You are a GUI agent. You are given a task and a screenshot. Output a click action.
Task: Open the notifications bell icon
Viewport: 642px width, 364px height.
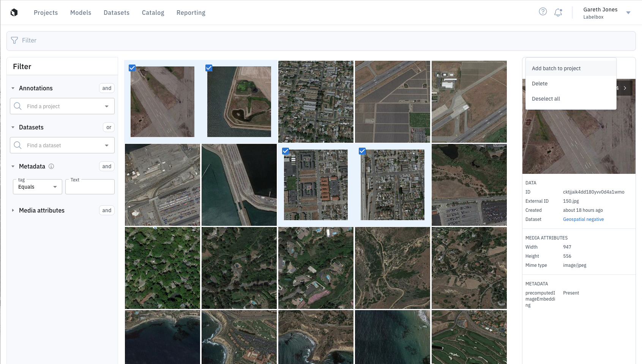(x=558, y=12)
